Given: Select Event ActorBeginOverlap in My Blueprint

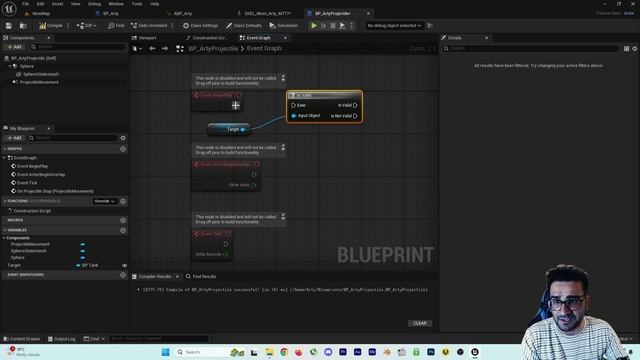Looking at the screenshot, I should click(x=41, y=174).
